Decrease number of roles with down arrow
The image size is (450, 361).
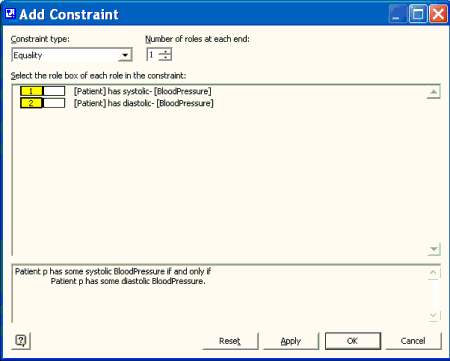pyautogui.click(x=165, y=58)
